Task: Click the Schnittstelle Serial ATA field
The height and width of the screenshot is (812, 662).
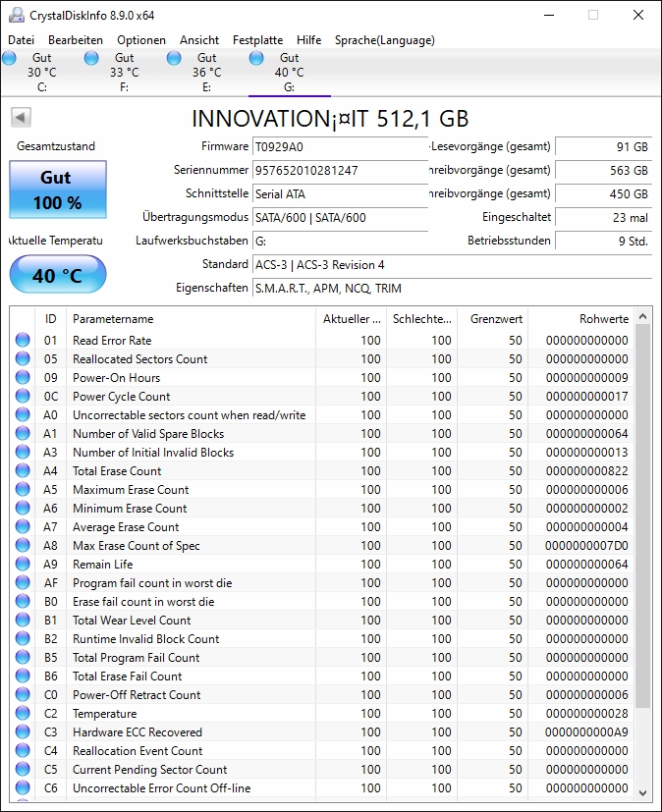Action: pos(340,193)
